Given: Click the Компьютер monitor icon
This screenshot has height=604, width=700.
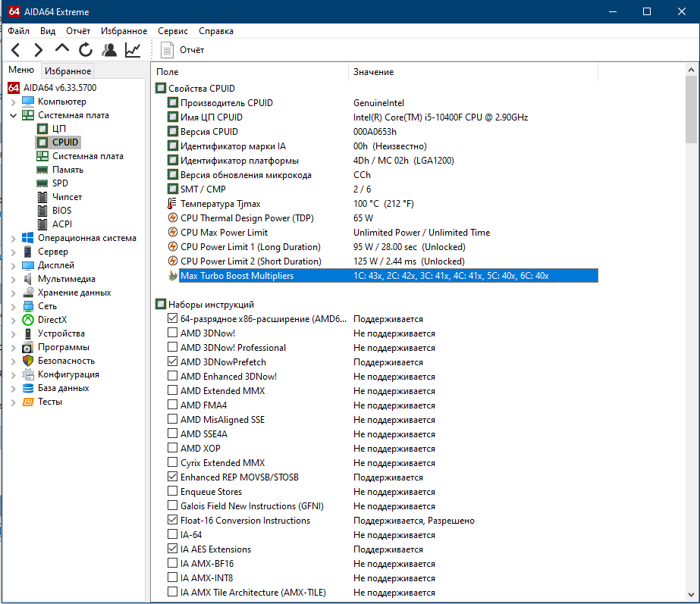Looking at the screenshot, I should 28,102.
